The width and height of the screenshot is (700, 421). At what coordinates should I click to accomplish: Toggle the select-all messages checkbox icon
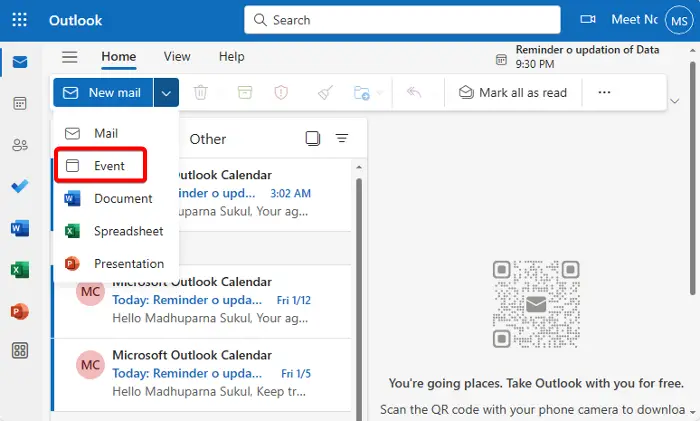pos(313,139)
